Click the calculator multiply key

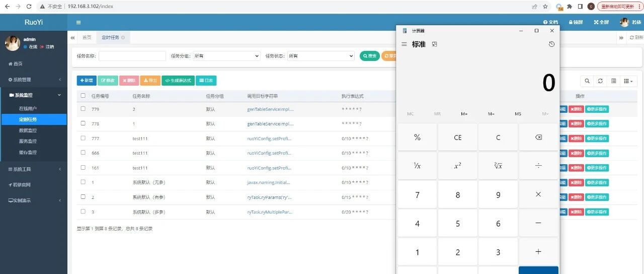point(538,194)
